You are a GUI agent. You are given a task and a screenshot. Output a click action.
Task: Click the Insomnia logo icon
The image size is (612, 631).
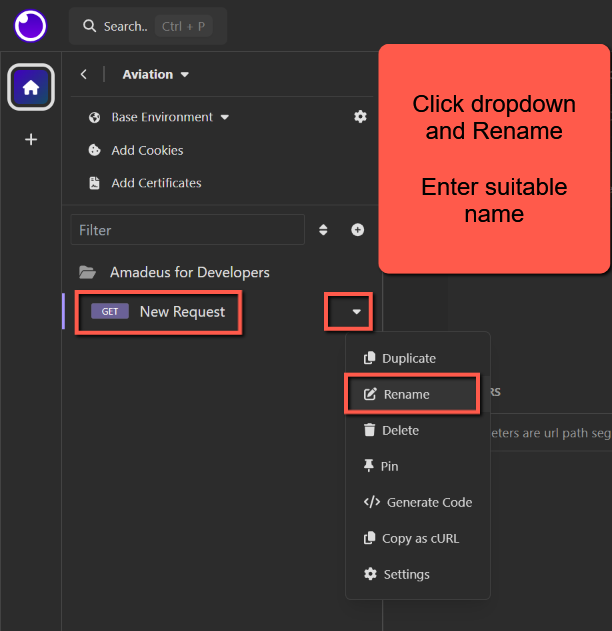pos(30,25)
